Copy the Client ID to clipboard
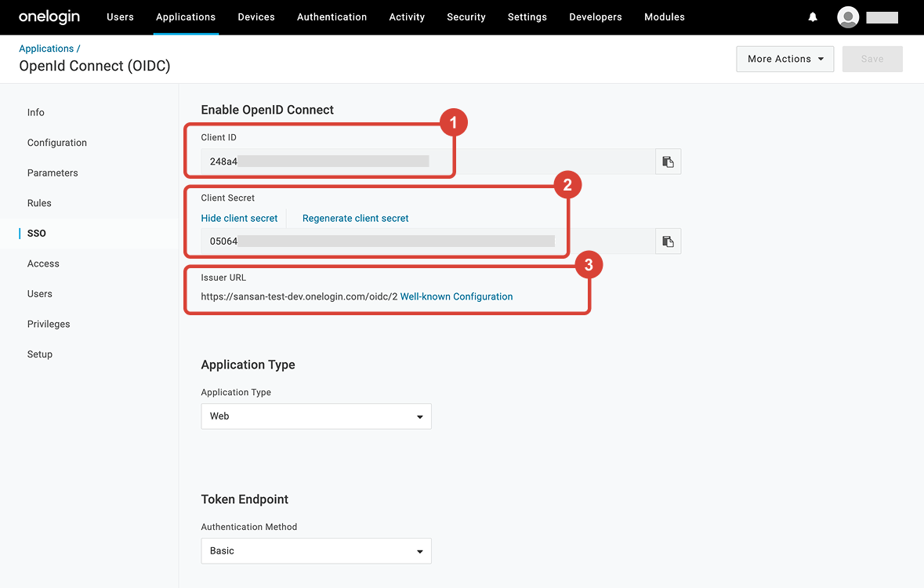The image size is (924, 588). pyautogui.click(x=668, y=162)
